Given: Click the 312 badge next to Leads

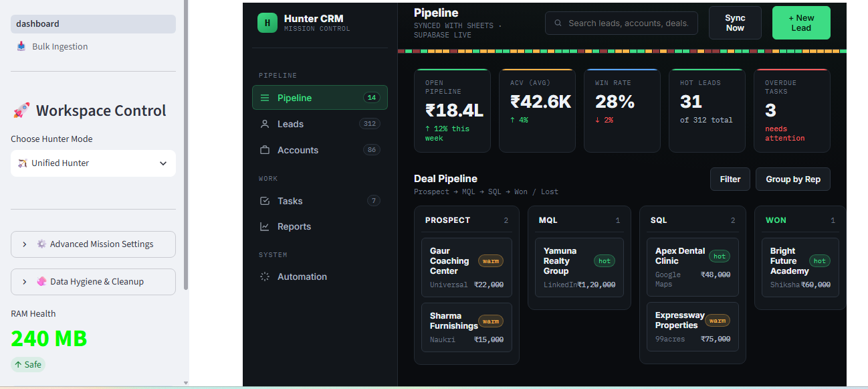Looking at the screenshot, I should 369,124.
